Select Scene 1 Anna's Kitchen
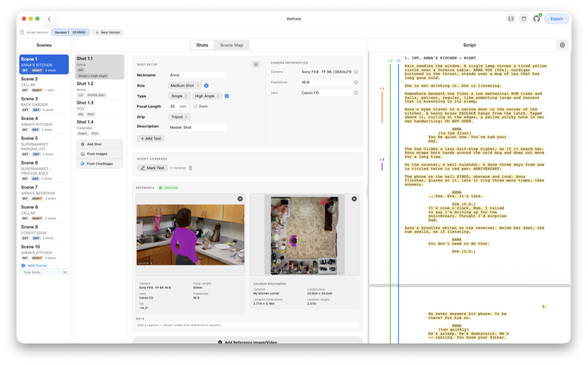Image resolution: width=588 pixels, height=365 pixels. (x=44, y=64)
